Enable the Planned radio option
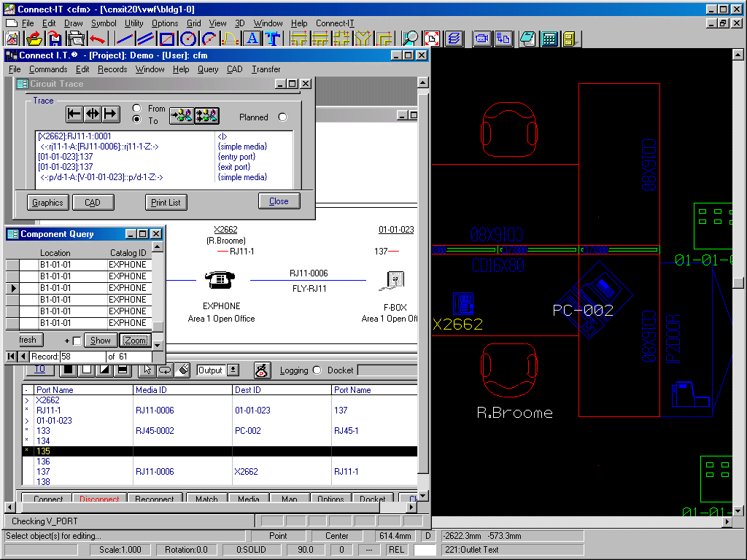Viewport: 747px width, 560px height. pyautogui.click(x=282, y=117)
